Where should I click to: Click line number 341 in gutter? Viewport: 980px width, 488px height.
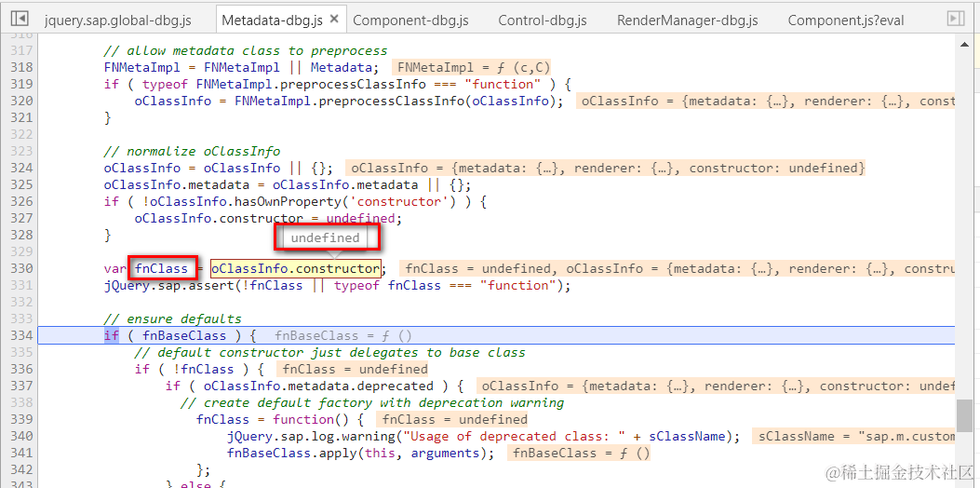click(22, 453)
